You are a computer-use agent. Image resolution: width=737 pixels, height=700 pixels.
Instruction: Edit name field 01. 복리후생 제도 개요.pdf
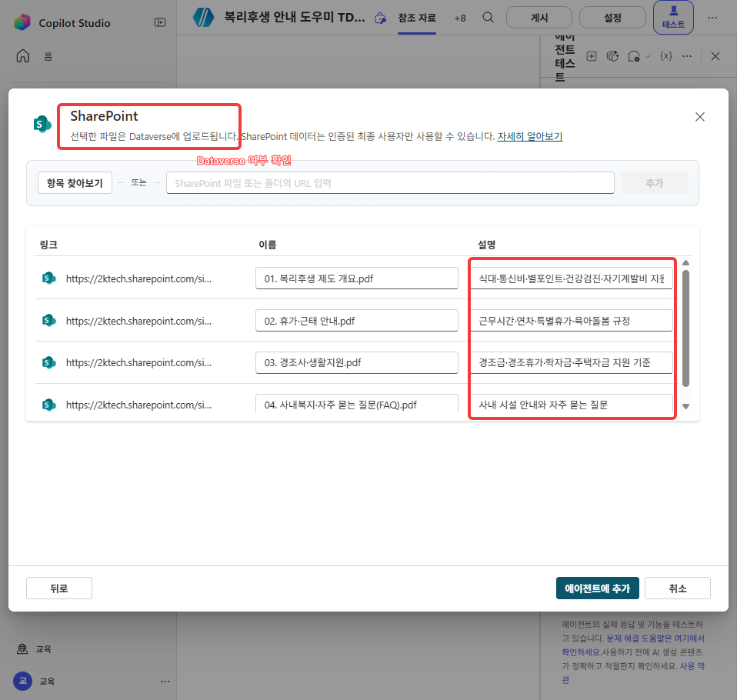(x=357, y=278)
